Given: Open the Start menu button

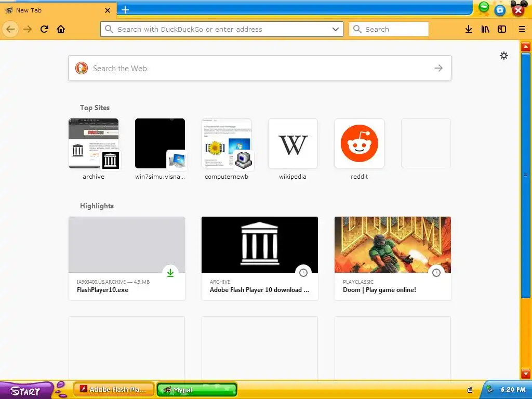Looking at the screenshot, I should pyautogui.click(x=26, y=391).
